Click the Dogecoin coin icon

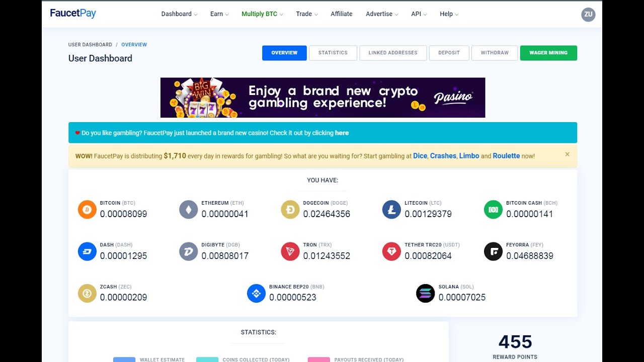(290, 209)
